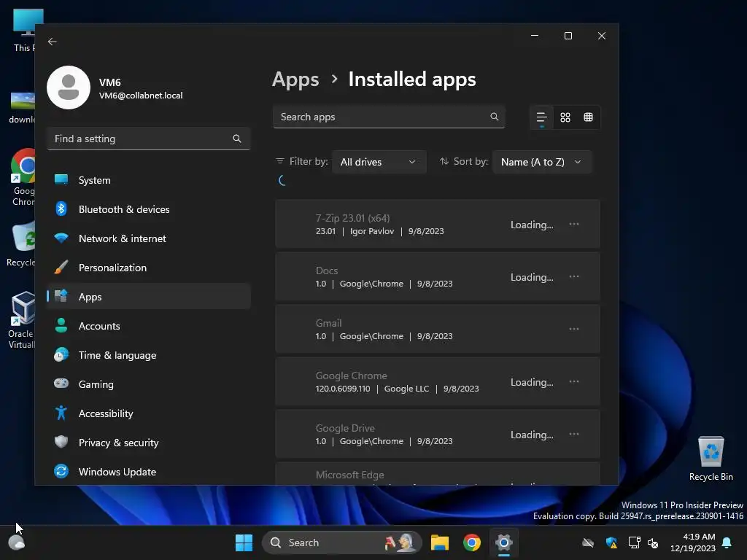The height and width of the screenshot is (560, 747).
Task: Go back with the arrow in Settings
Action: [x=53, y=42]
